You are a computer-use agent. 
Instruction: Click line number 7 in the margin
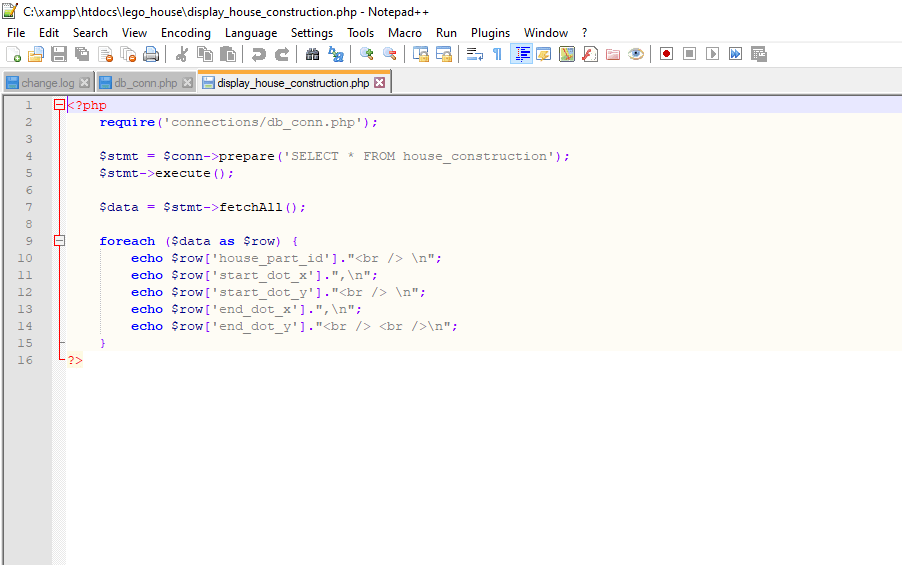click(29, 207)
